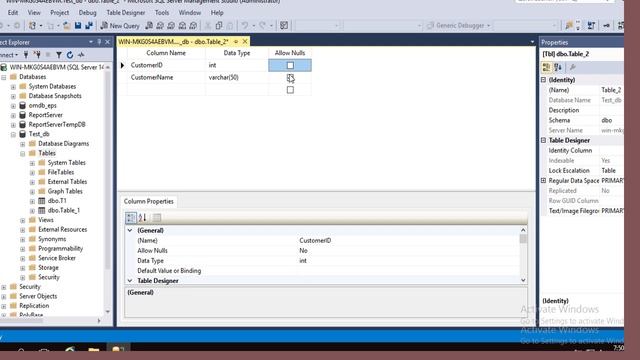Open Activity Monitor from Object Explorer toolbar
Screen dimensions: 640x360
click(81, 55)
